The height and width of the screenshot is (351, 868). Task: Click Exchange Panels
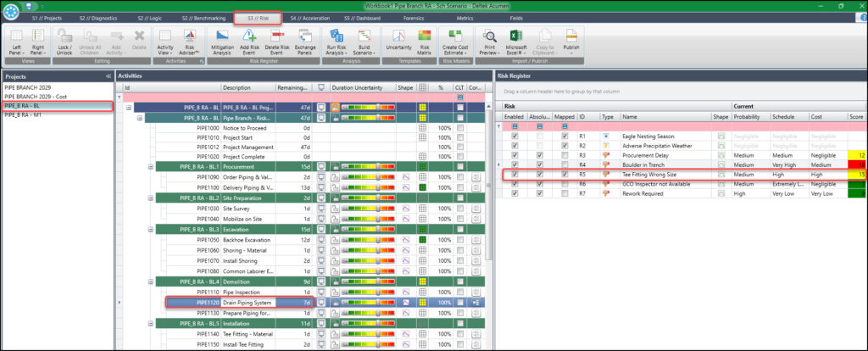click(305, 41)
